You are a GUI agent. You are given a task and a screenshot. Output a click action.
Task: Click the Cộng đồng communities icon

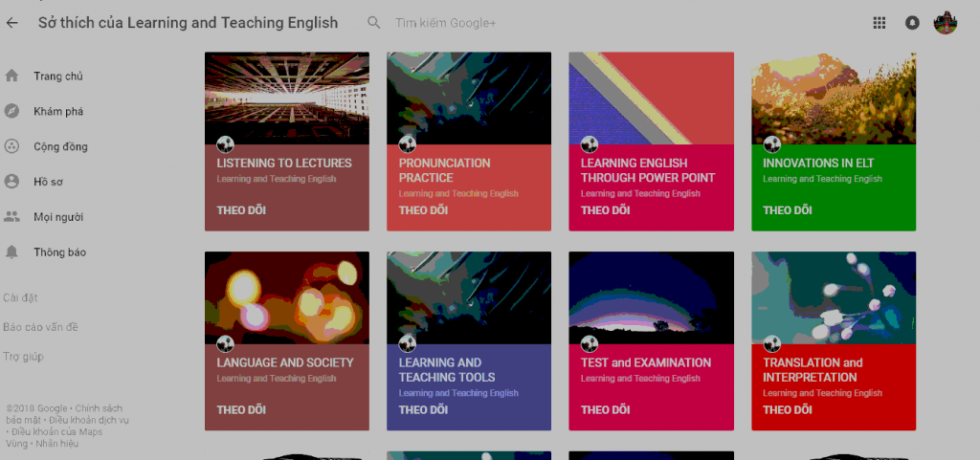[x=12, y=146]
